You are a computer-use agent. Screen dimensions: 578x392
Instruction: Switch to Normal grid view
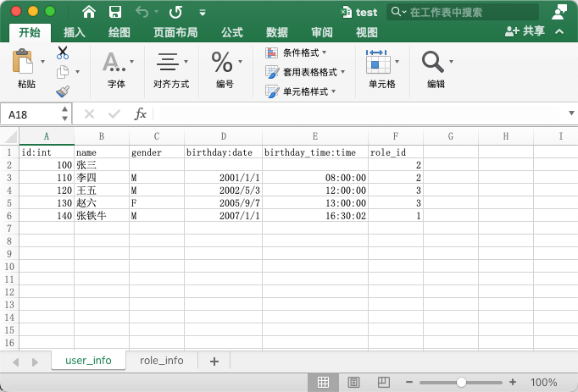click(x=323, y=383)
